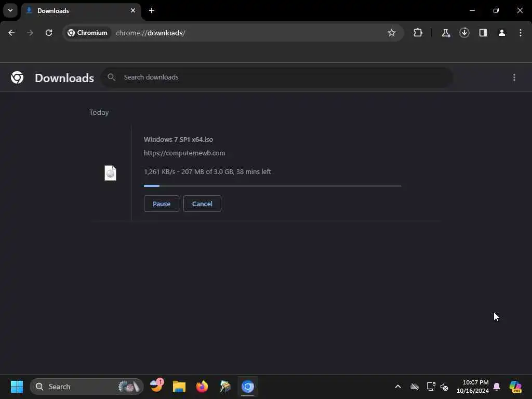Click the download progress bar
532x399 pixels.
pyautogui.click(x=272, y=186)
